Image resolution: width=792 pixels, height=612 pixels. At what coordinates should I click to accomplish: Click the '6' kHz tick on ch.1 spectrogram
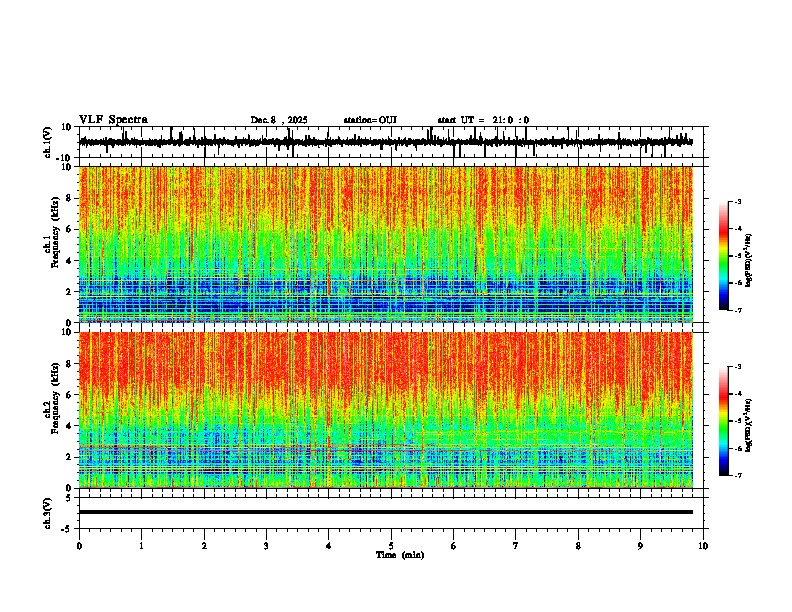point(70,229)
